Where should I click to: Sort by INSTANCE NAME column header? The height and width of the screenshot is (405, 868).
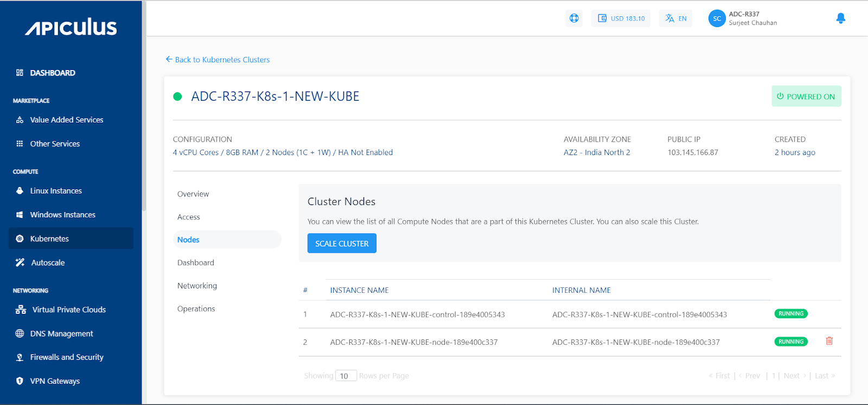tap(359, 290)
